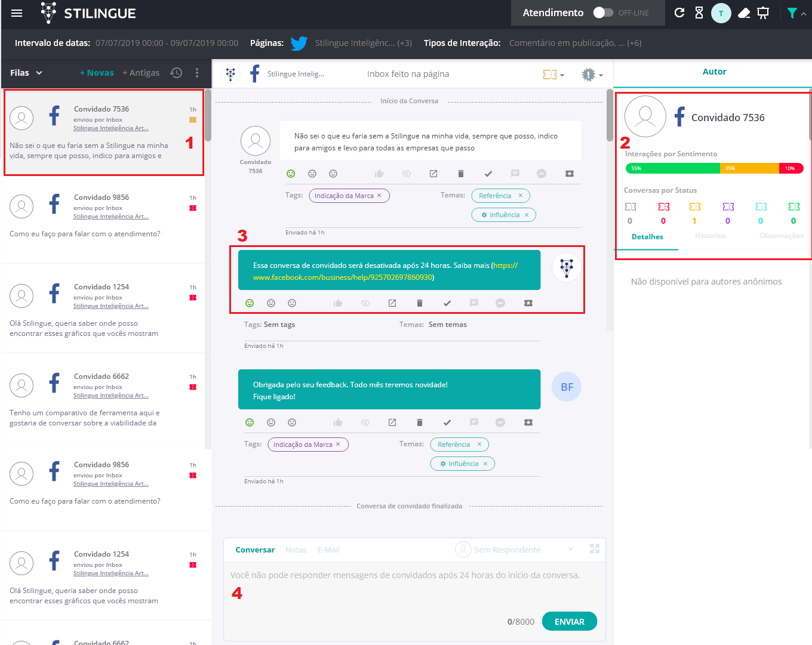The height and width of the screenshot is (645, 812).
Task: Click the presentation screen icon
Action: [x=763, y=13]
